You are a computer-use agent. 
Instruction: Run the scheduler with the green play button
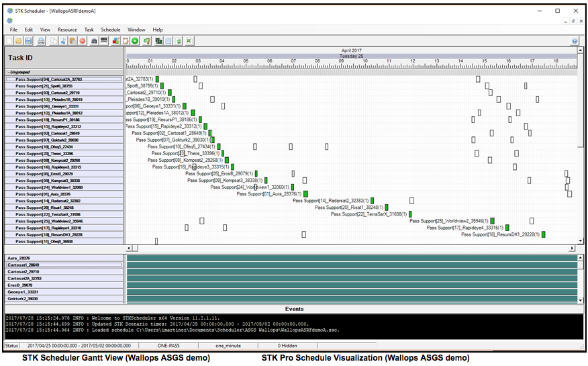coord(135,41)
